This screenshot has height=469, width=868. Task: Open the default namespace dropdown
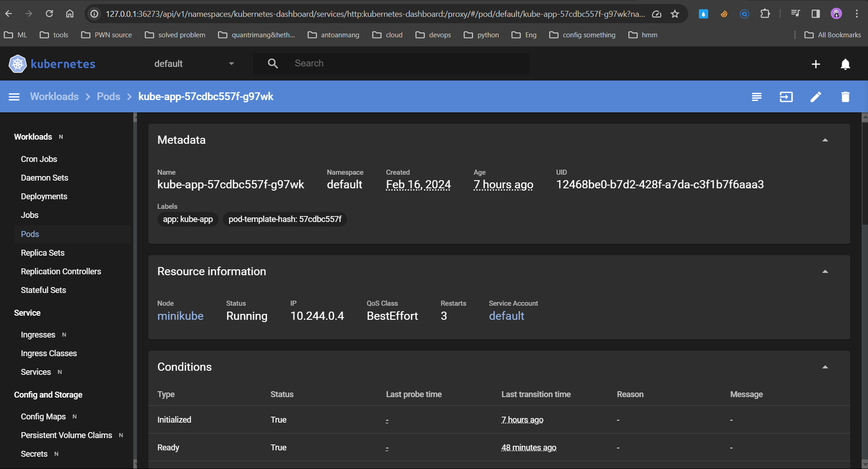(x=194, y=64)
